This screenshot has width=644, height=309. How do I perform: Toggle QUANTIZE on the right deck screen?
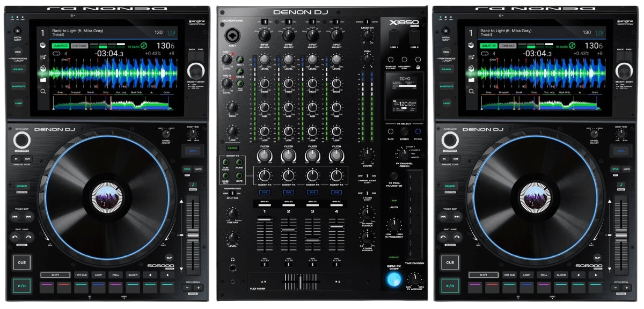(x=489, y=46)
